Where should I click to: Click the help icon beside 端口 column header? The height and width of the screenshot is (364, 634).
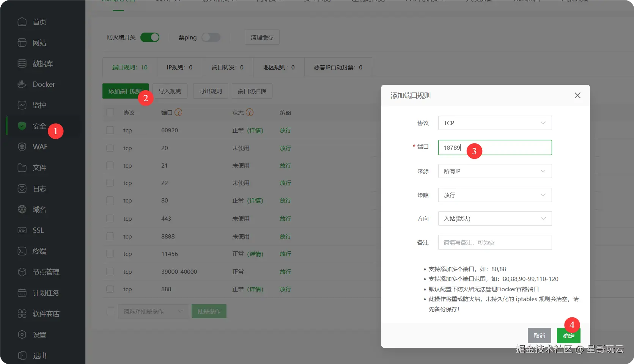pos(178,113)
